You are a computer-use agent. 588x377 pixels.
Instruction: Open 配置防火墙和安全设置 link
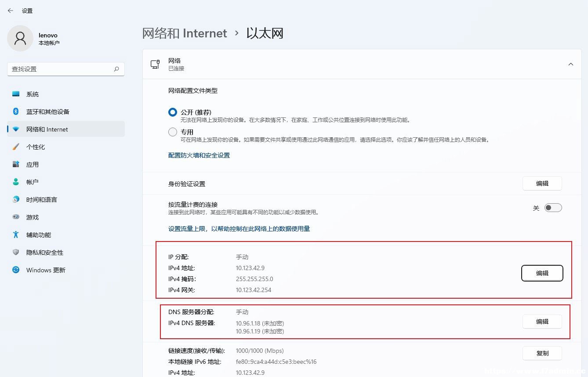coord(199,155)
